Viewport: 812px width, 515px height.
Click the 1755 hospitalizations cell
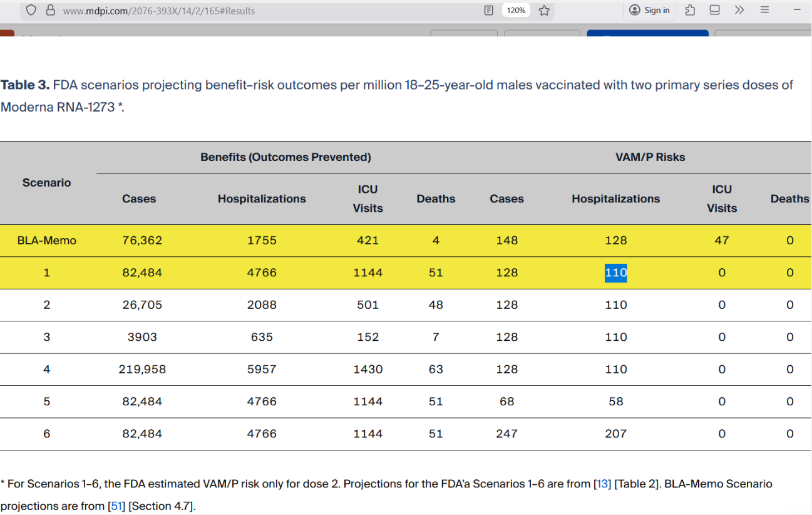point(262,241)
